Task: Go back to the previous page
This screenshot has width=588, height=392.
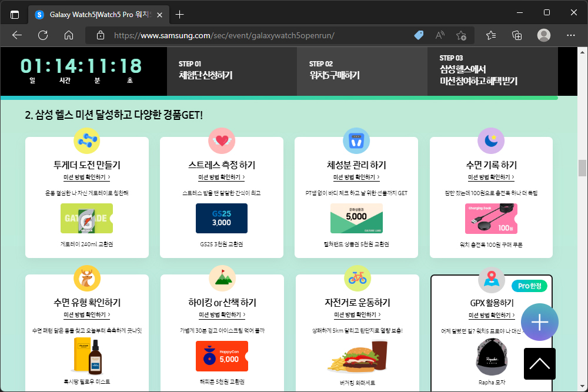Action: [x=17, y=35]
